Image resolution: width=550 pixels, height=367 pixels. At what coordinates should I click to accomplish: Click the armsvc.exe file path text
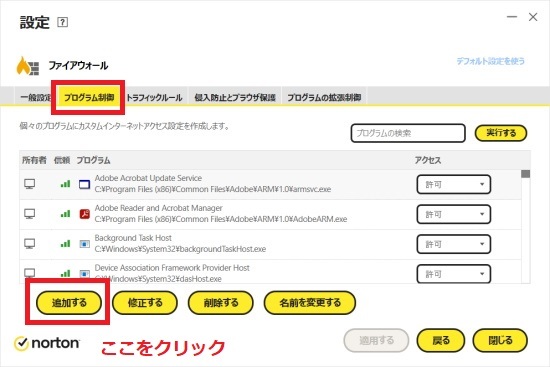tap(213, 189)
